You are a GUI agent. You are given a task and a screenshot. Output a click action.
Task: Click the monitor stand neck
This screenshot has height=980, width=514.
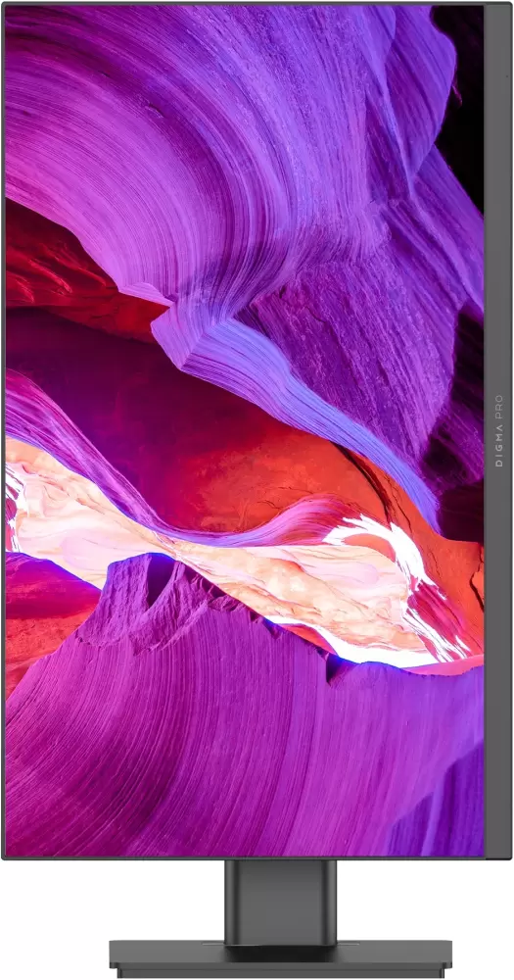point(280,900)
